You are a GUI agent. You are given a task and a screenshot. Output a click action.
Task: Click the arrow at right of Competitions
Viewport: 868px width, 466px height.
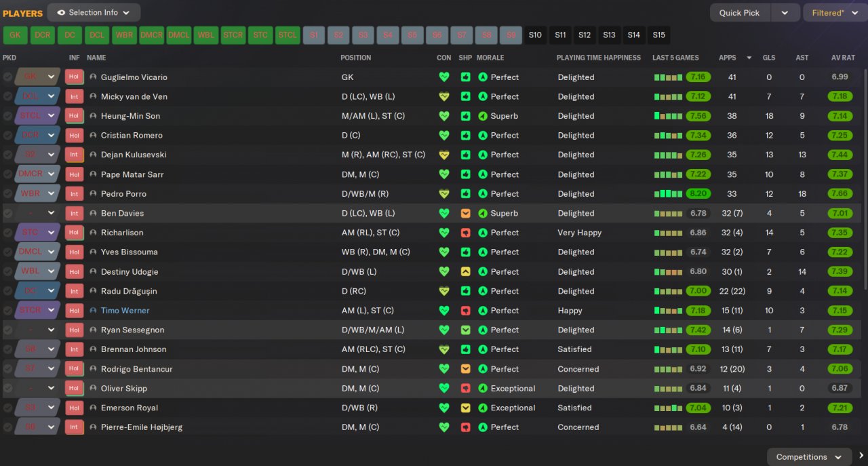861,457
